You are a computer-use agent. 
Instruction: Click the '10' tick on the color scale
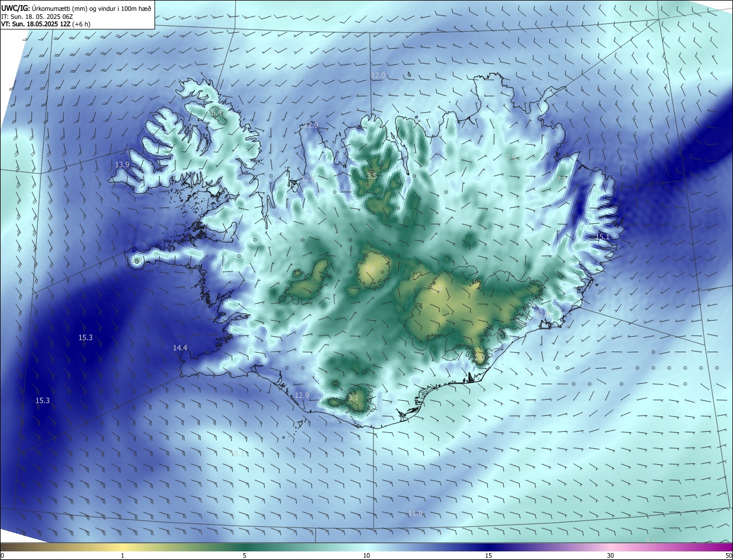366,556
